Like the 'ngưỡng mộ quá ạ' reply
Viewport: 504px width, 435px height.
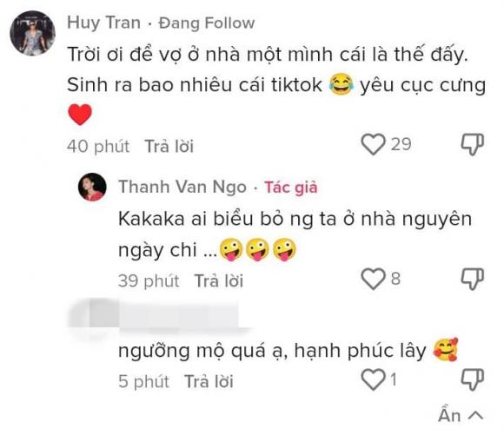(x=373, y=379)
